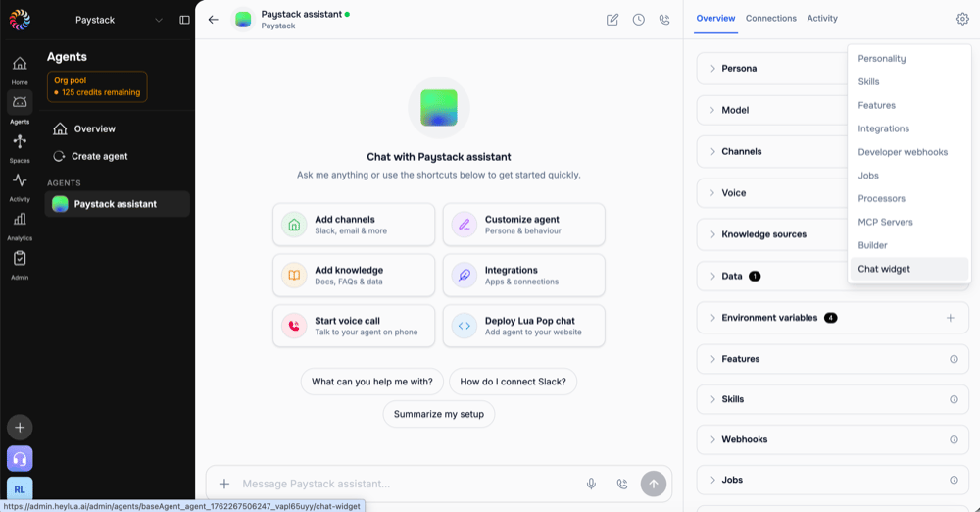Select Jobs in settings menu
This screenshot has width=980, height=512.
(x=908, y=176)
